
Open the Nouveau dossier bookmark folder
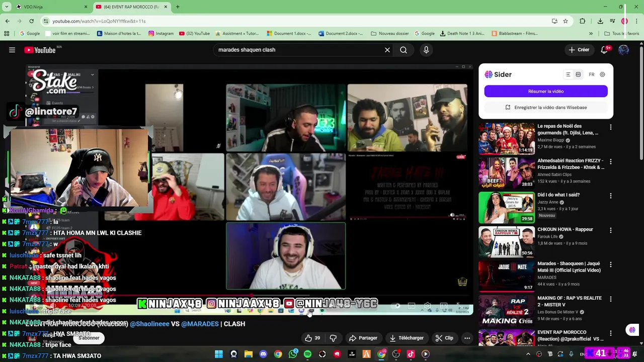(x=390, y=34)
